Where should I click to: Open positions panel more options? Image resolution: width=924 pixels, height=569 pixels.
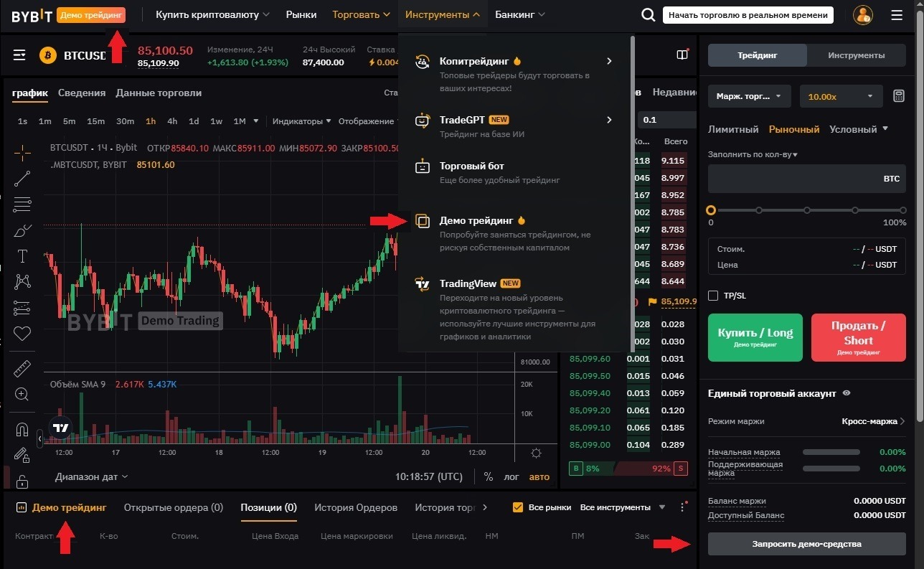(682, 507)
